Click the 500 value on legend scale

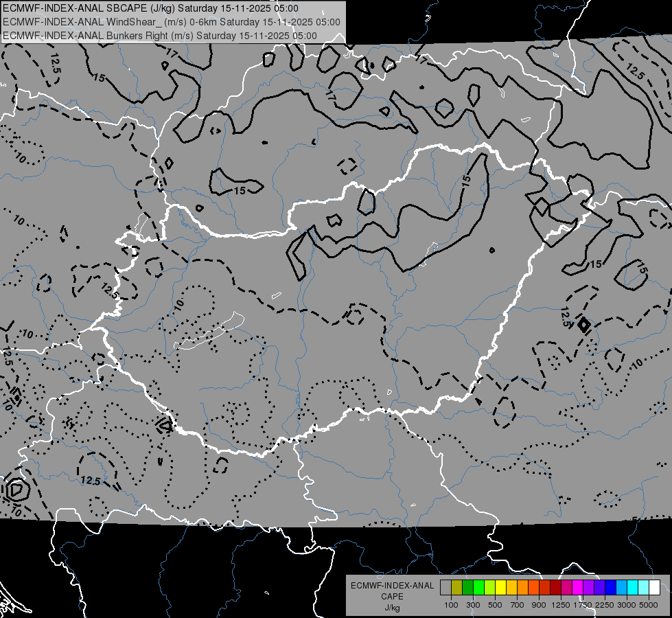pyautogui.click(x=495, y=605)
